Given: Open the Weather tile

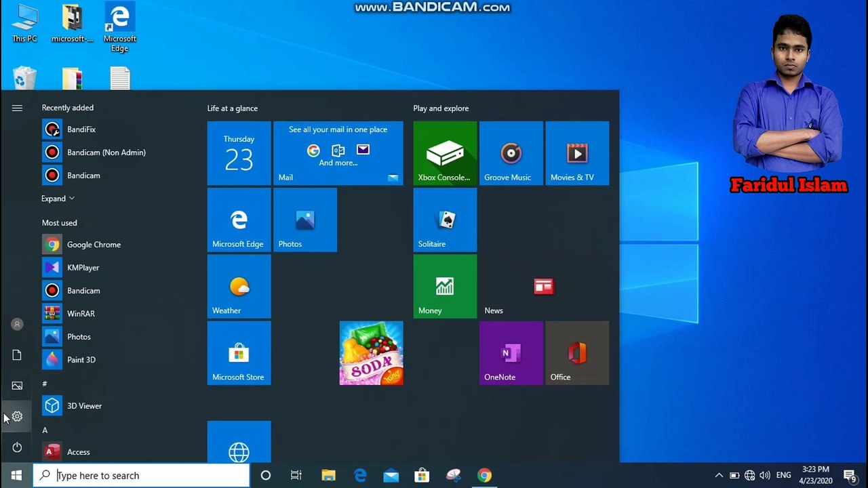Looking at the screenshot, I should pos(239,287).
